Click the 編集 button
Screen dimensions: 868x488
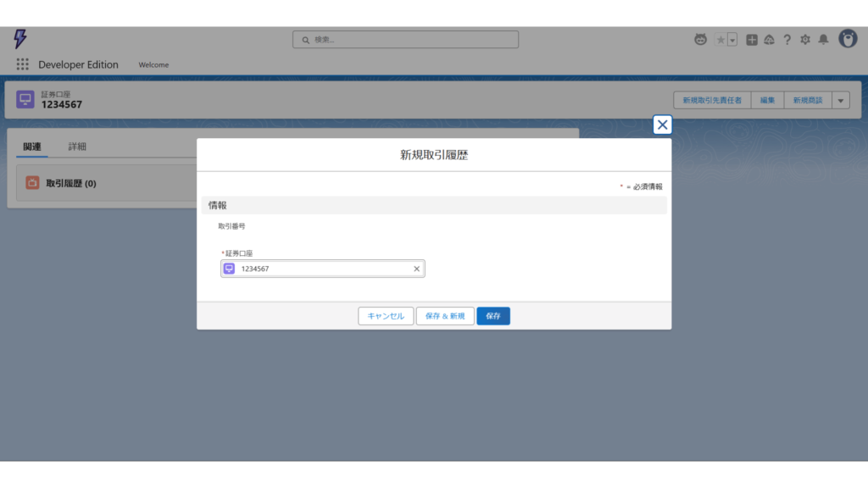767,100
